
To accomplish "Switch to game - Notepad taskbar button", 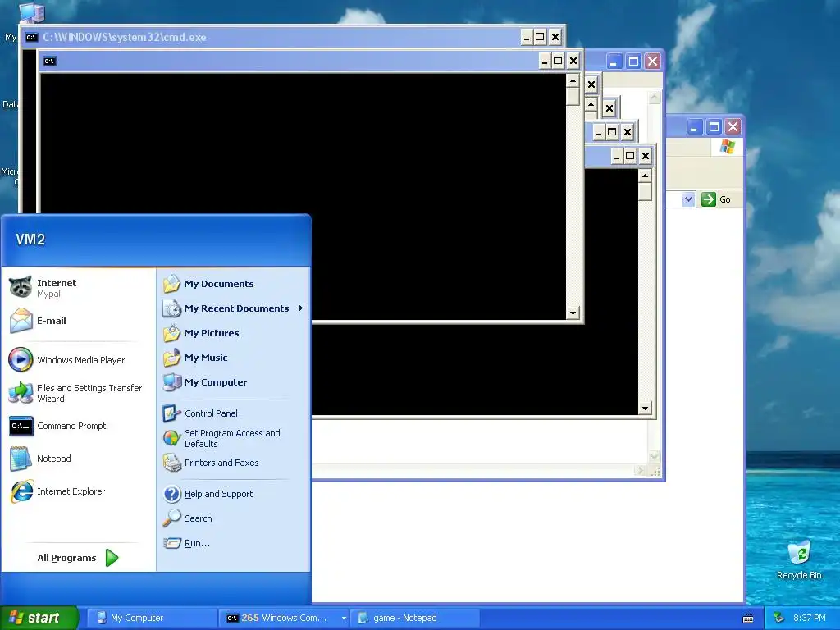I will point(416,618).
